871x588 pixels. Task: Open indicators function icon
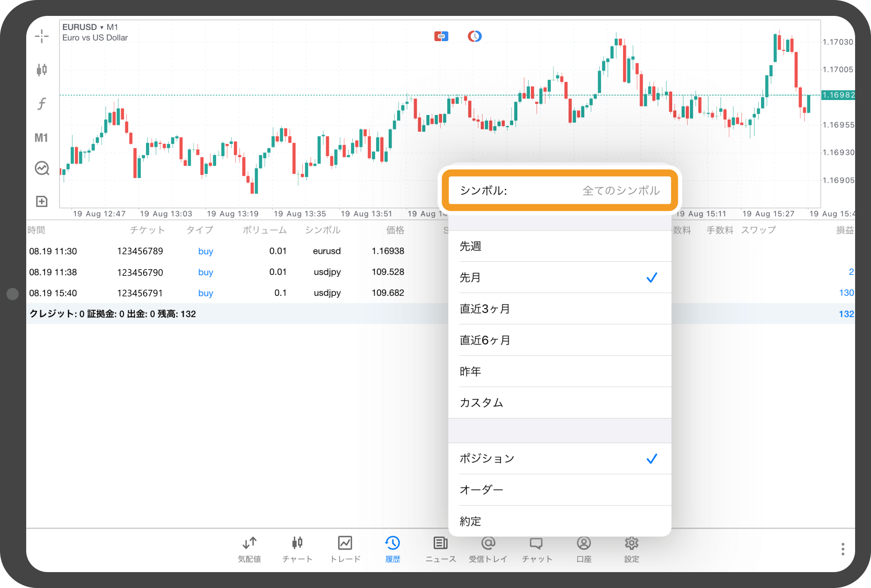click(x=42, y=103)
